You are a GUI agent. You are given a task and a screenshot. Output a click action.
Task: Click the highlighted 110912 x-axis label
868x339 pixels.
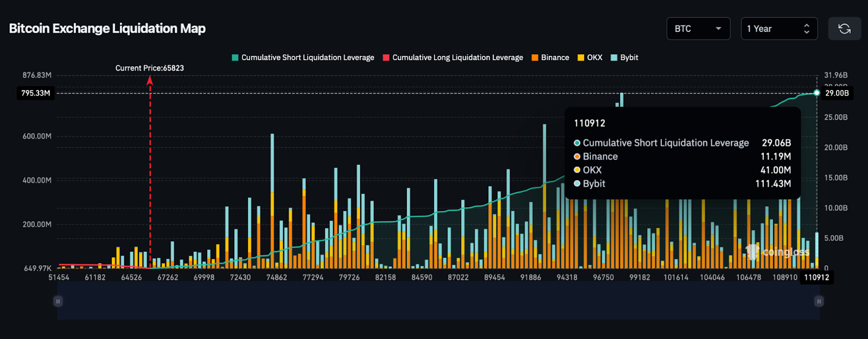(816, 278)
